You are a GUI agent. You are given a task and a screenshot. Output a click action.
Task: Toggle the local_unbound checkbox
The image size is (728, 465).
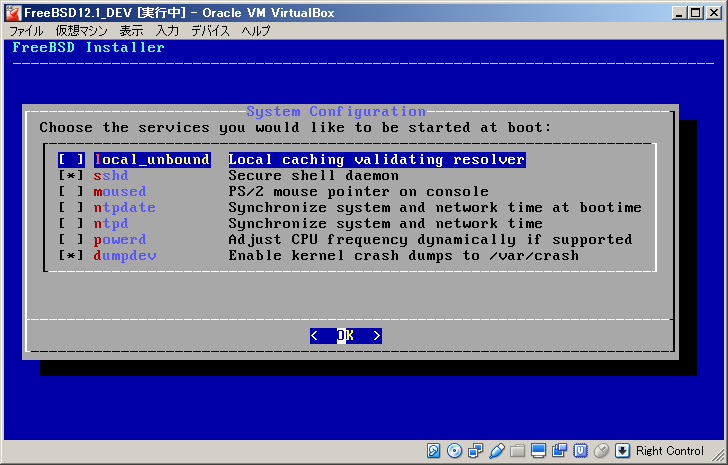coord(71,160)
